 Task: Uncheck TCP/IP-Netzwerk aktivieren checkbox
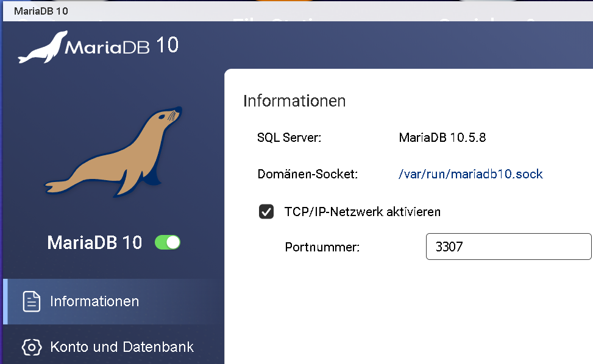pos(266,212)
